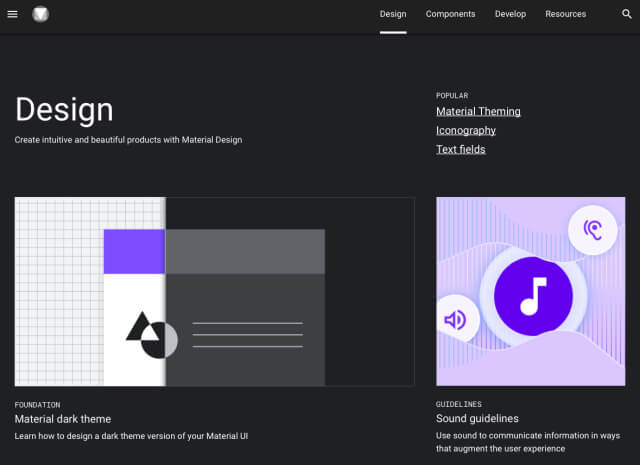Click the ear icon in sound illustration
The width and height of the screenshot is (640, 465).
596,231
